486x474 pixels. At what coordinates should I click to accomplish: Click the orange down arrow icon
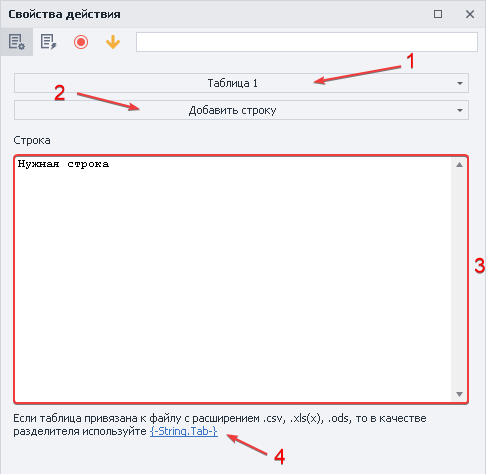pos(113,42)
